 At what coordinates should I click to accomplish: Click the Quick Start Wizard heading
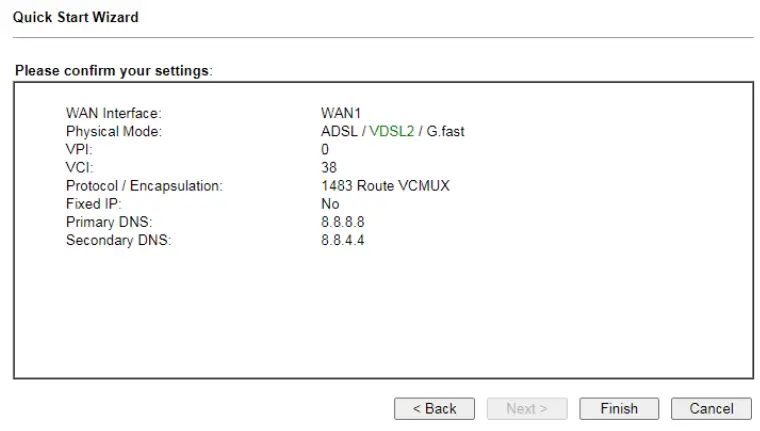[x=76, y=17]
